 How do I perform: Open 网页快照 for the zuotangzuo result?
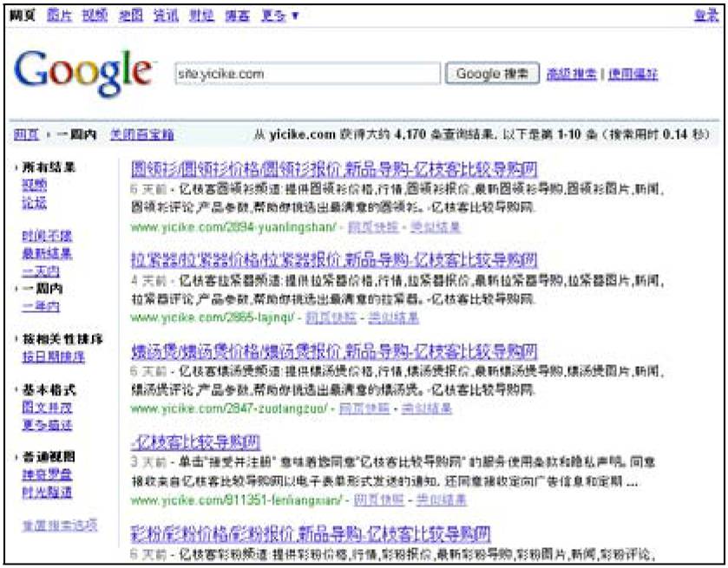pos(364,408)
